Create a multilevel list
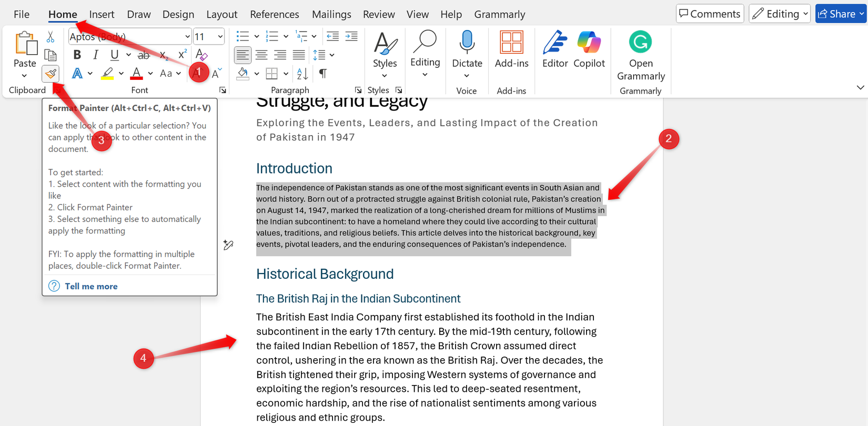Screen dimensions: 868x426 tap(301, 36)
